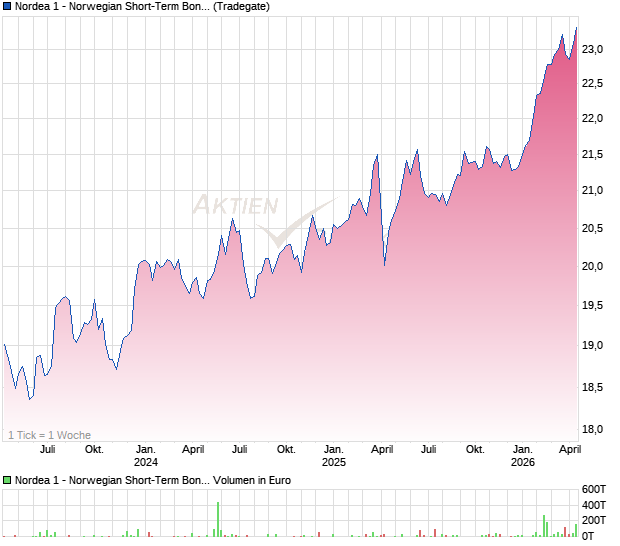Click the green volume legend square
The image size is (620, 546).
tap(7, 480)
